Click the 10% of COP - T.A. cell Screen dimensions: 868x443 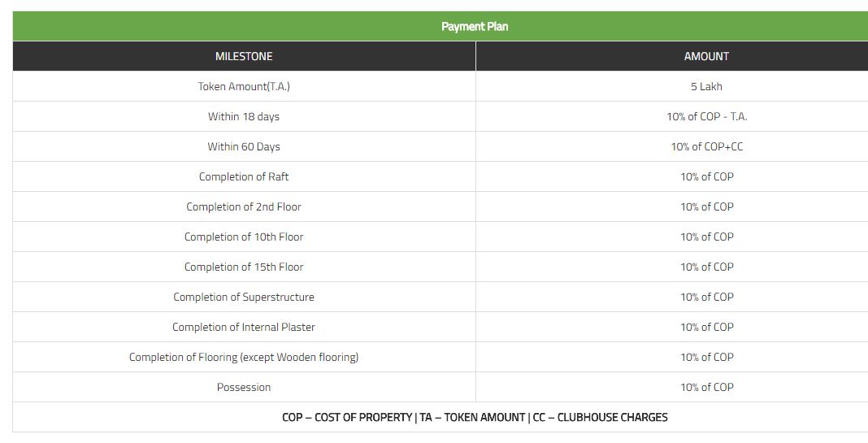point(706,116)
